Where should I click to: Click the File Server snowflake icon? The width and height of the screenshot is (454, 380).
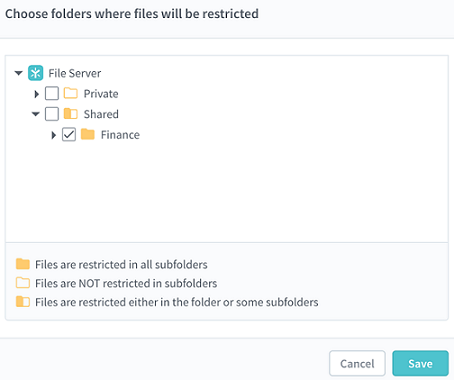point(35,73)
